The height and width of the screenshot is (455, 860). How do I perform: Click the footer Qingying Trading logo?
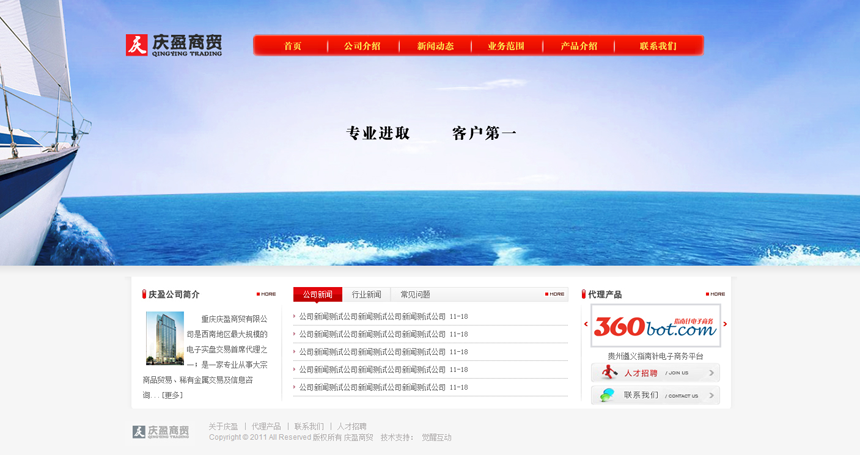[160, 432]
